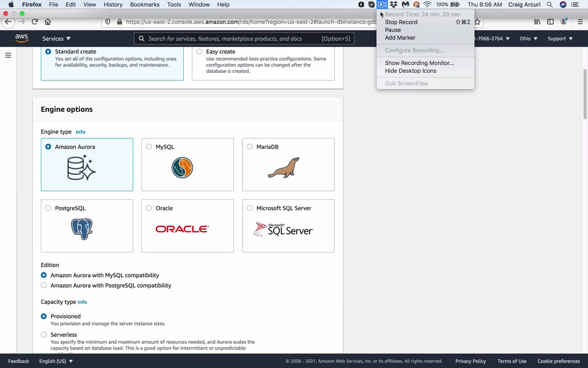Image resolution: width=588 pixels, height=368 pixels.
Task: Open the Support dropdown
Action: pos(560,38)
